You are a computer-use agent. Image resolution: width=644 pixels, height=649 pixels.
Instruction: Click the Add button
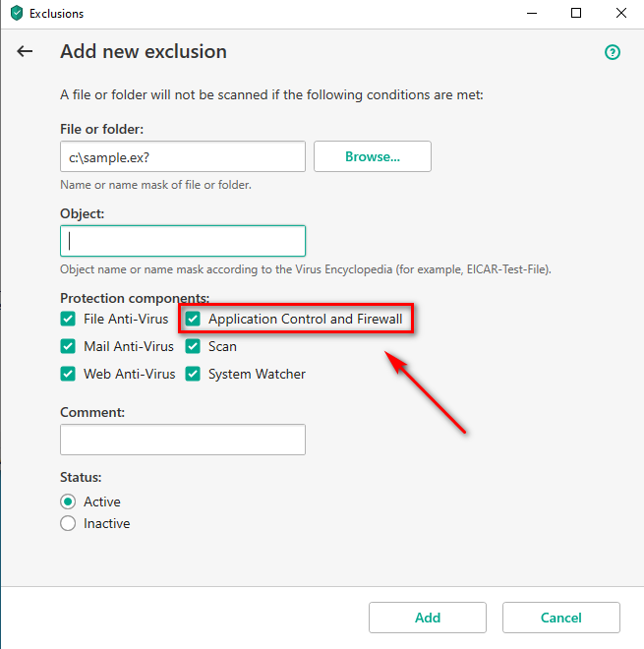tap(428, 618)
